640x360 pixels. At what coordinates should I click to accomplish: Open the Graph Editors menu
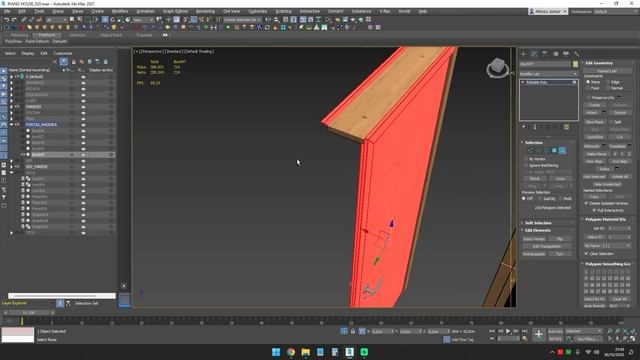175,11
